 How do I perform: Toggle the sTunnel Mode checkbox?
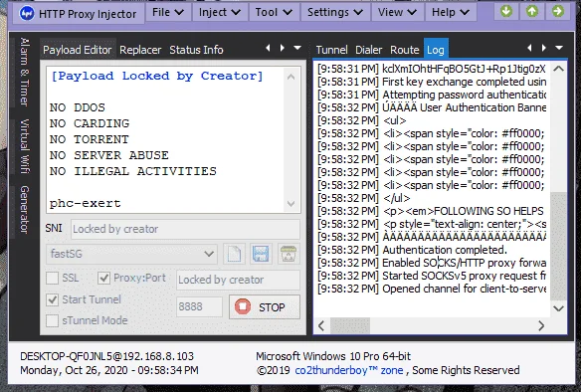point(53,320)
